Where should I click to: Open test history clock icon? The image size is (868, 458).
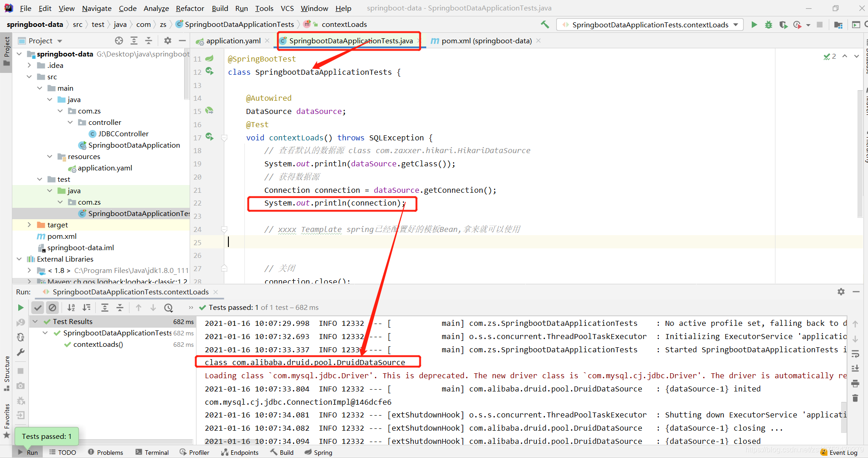coord(169,308)
